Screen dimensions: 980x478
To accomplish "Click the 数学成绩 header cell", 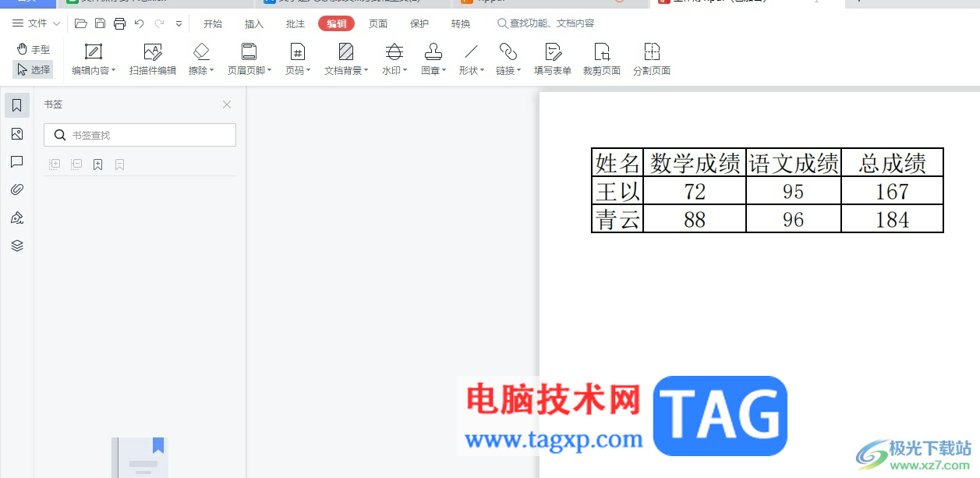I will click(x=695, y=163).
